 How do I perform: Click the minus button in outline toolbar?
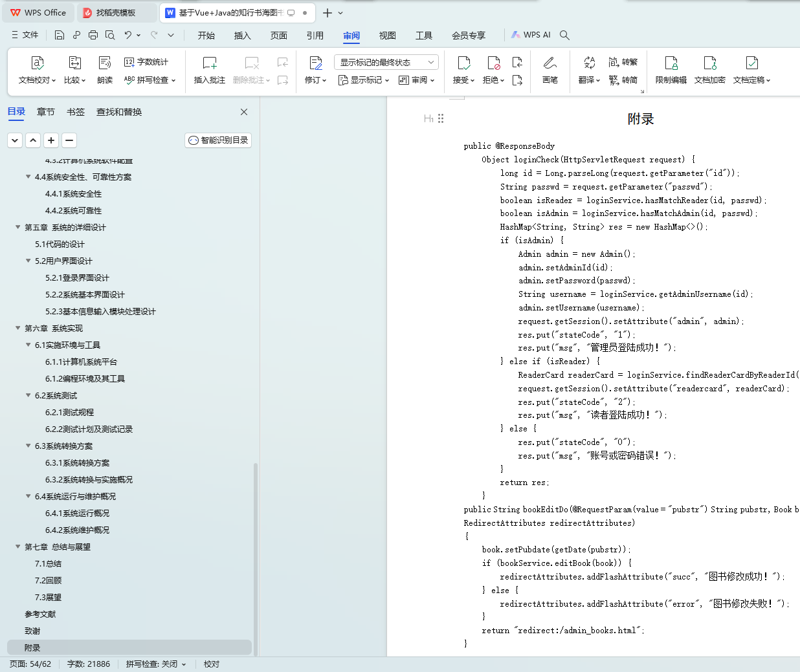click(x=69, y=140)
